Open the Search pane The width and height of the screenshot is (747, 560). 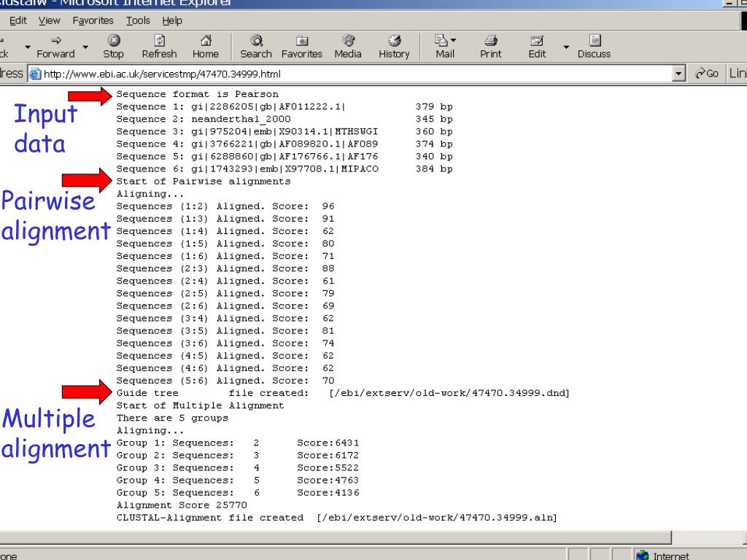(256, 47)
